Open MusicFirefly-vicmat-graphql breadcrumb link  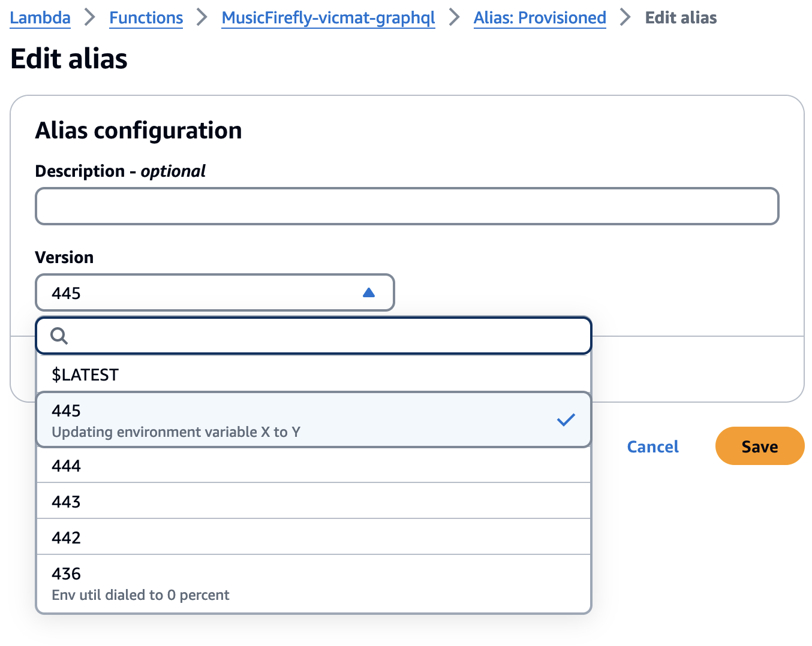[x=328, y=18]
